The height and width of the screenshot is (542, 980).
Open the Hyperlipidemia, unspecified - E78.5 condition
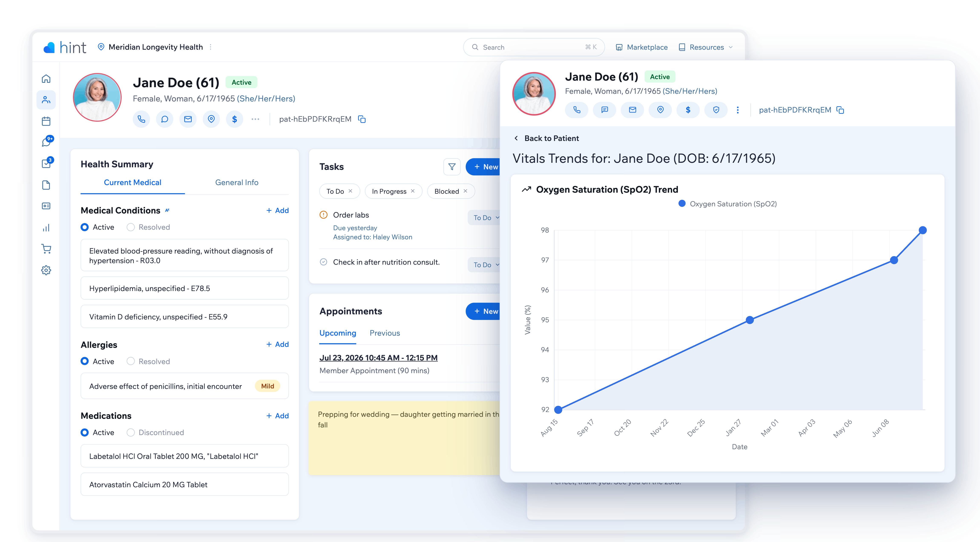point(184,288)
